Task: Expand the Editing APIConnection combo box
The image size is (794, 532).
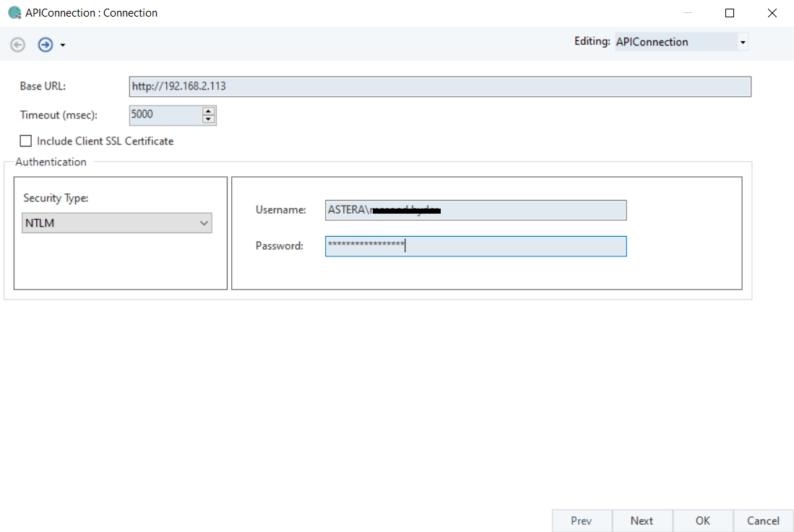Action: coord(742,43)
